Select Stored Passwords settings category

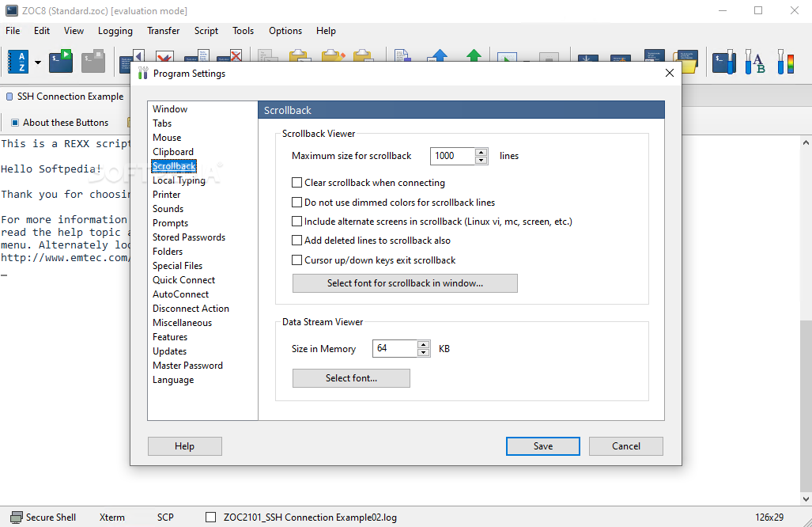189,237
